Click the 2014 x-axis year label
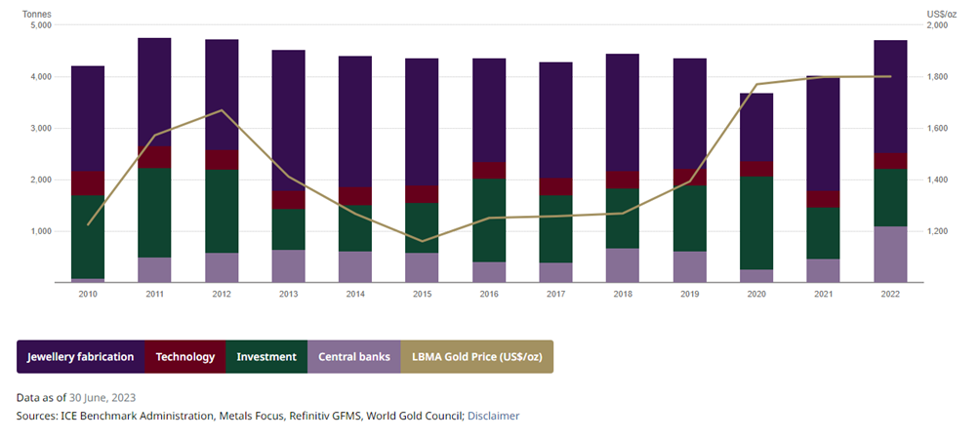 pos(355,293)
